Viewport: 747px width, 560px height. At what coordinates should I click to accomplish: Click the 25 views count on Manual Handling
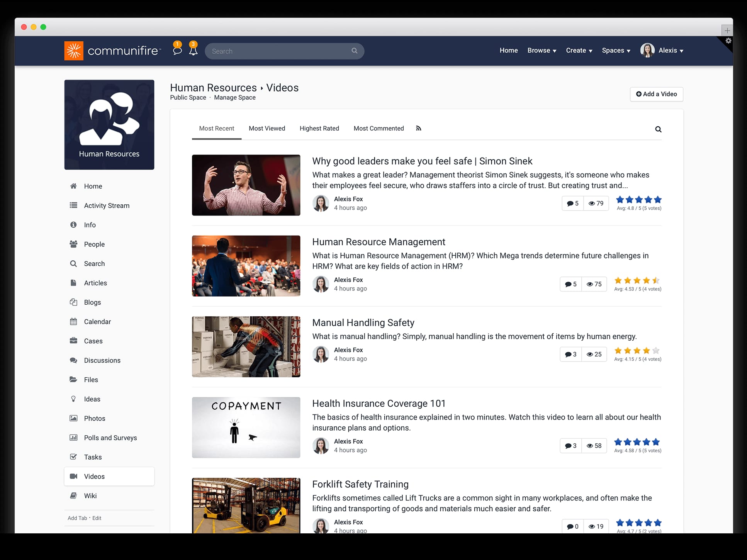[594, 354]
